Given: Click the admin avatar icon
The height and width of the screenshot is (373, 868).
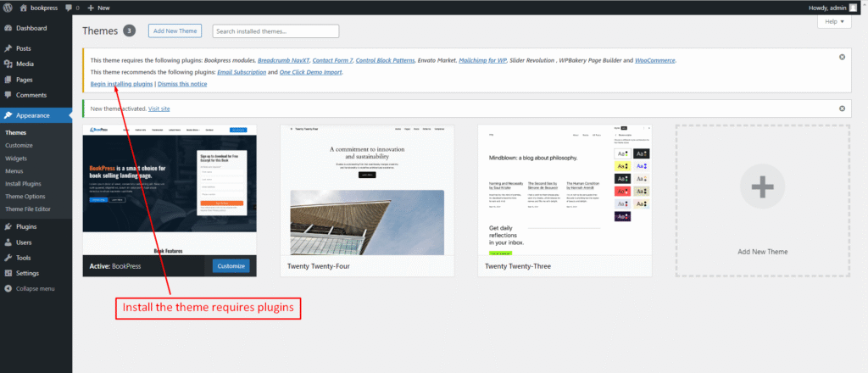Looking at the screenshot, I should click(853, 8).
